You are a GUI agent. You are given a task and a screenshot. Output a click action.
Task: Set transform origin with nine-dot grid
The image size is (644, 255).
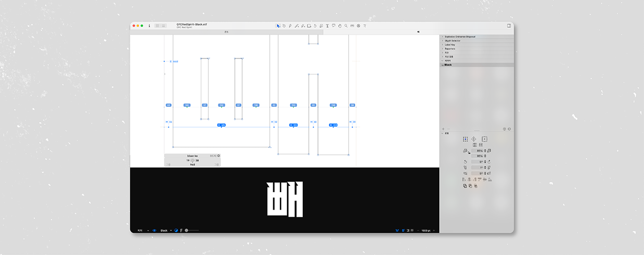pos(465,139)
